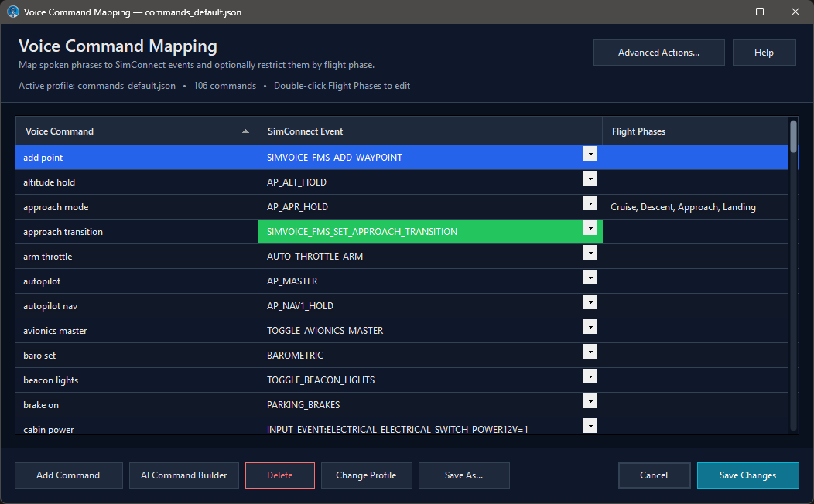Open event dropdown for arm throttle row
This screenshot has width=814, height=504.
(590, 253)
